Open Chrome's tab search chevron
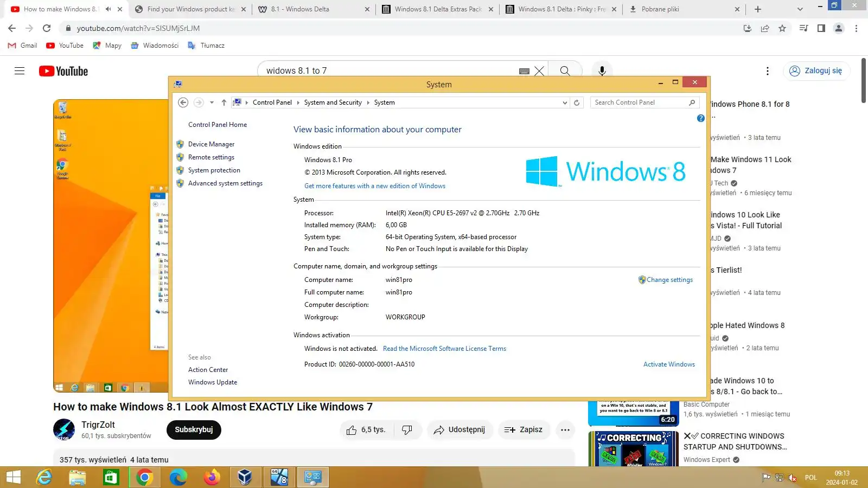 800,9
